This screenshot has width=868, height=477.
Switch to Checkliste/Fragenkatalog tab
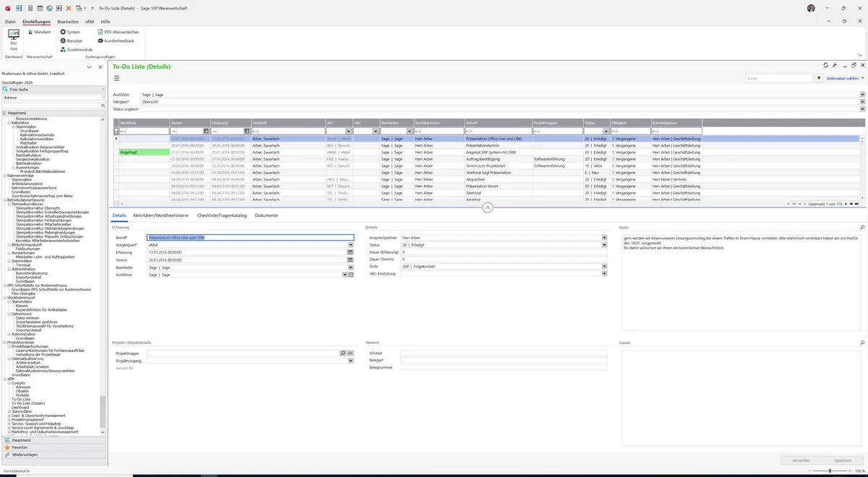pyautogui.click(x=222, y=215)
